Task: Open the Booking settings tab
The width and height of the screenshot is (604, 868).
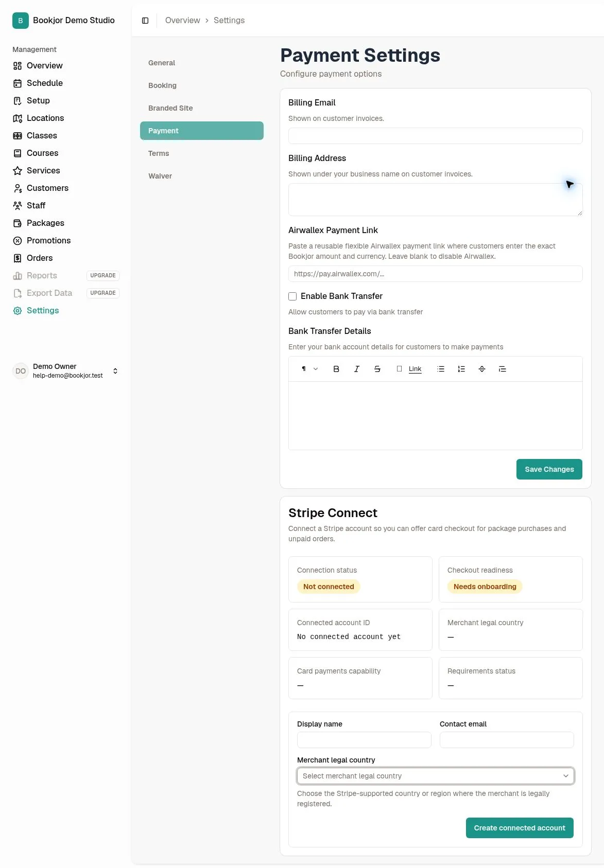Action: coord(202,85)
